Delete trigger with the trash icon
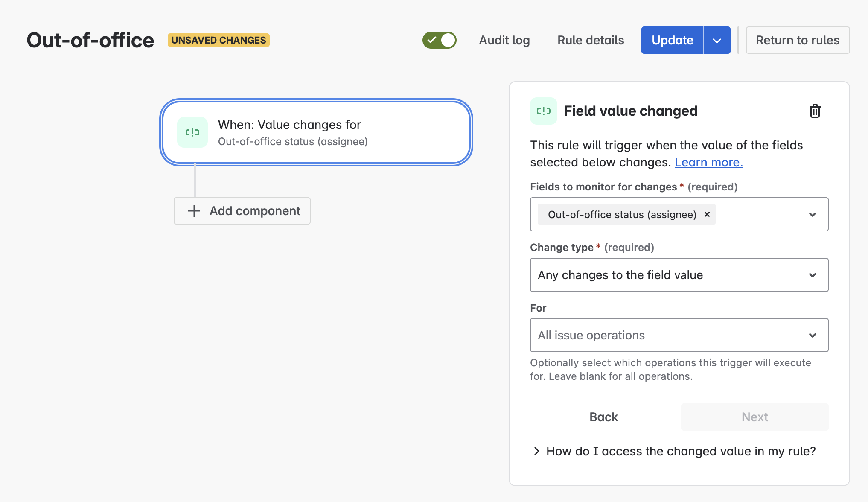Image resolution: width=868 pixels, height=502 pixels. click(815, 111)
